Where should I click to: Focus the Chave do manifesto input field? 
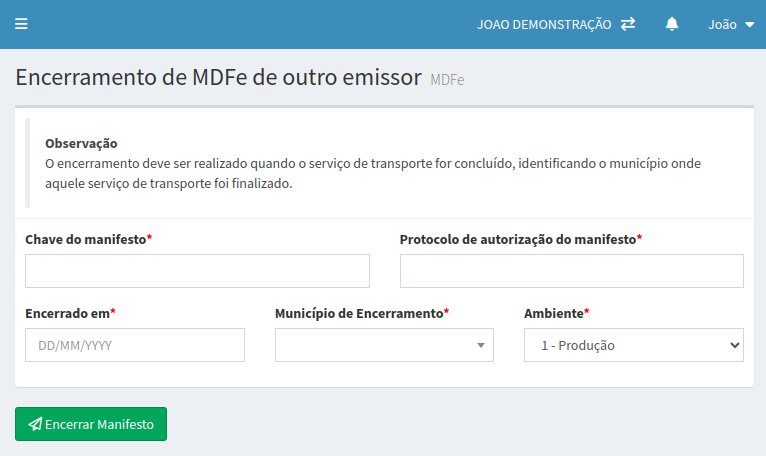[197, 271]
